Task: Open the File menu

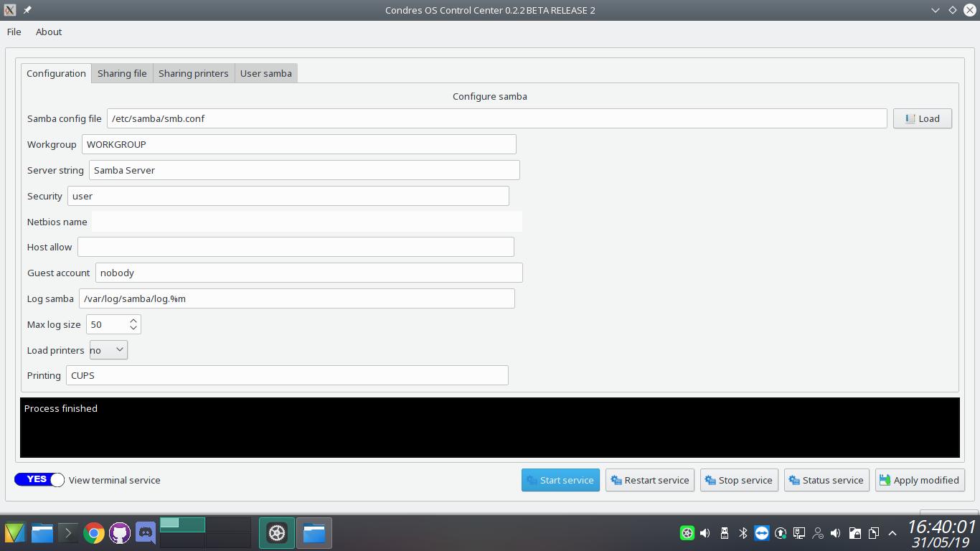Action: (x=14, y=32)
